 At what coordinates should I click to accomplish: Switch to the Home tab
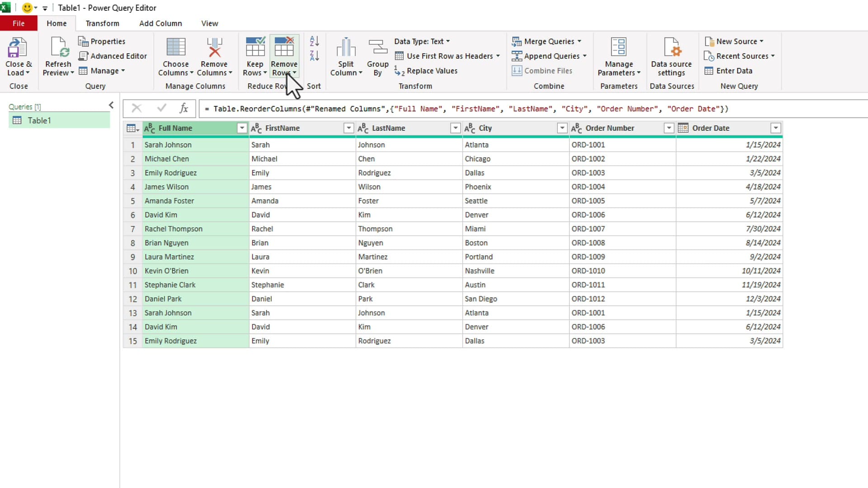[x=57, y=23]
